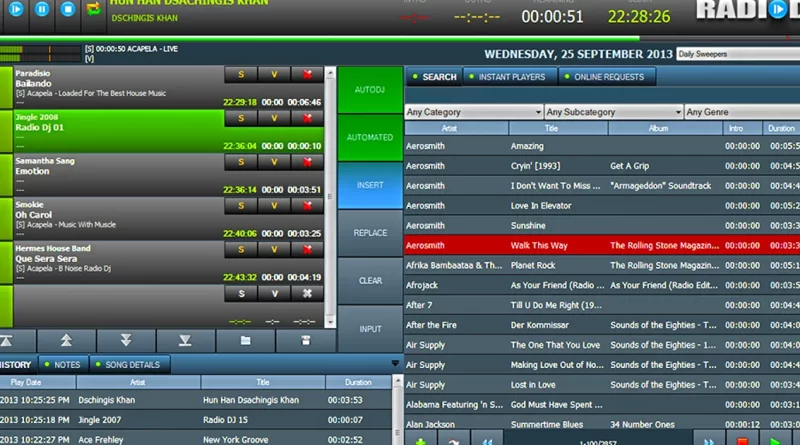The width and height of the screenshot is (800, 445).
Task: Click the double up arrow playlist icon
Action: [67, 340]
